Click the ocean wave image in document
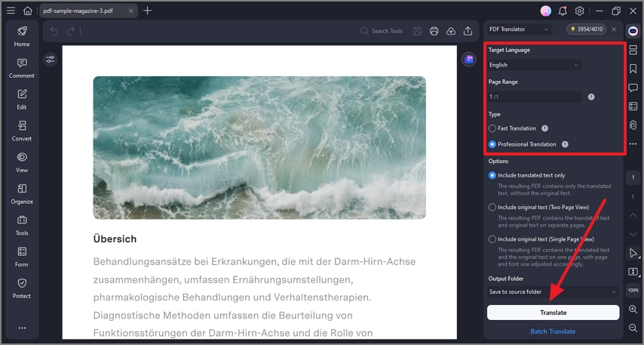 (x=259, y=148)
